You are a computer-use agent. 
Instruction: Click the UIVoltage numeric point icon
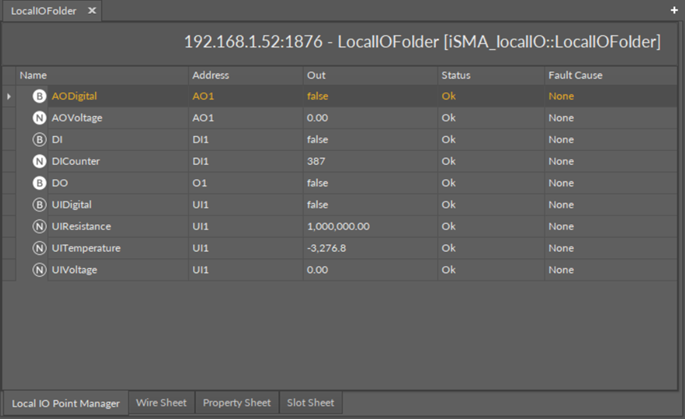[39, 270]
